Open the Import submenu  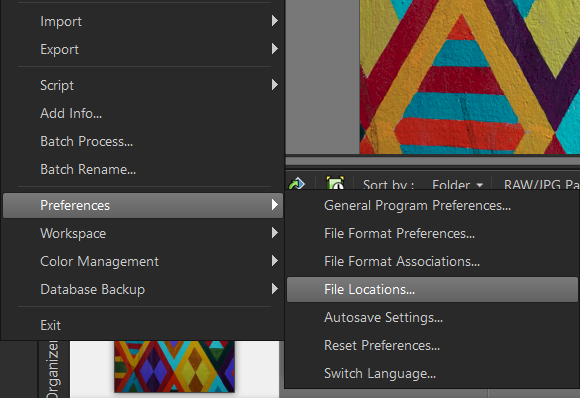(143, 21)
